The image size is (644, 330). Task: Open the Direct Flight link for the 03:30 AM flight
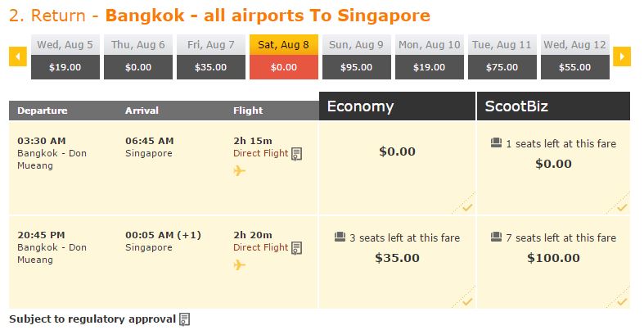tap(261, 153)
